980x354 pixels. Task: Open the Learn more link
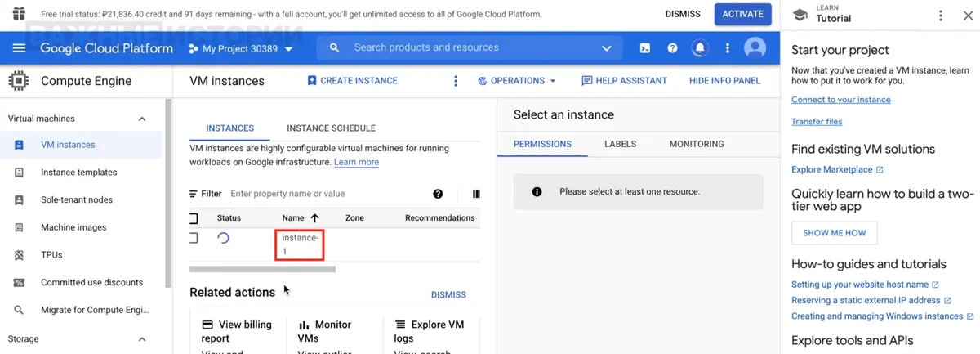pyautogui.click(x=356, y=162)
